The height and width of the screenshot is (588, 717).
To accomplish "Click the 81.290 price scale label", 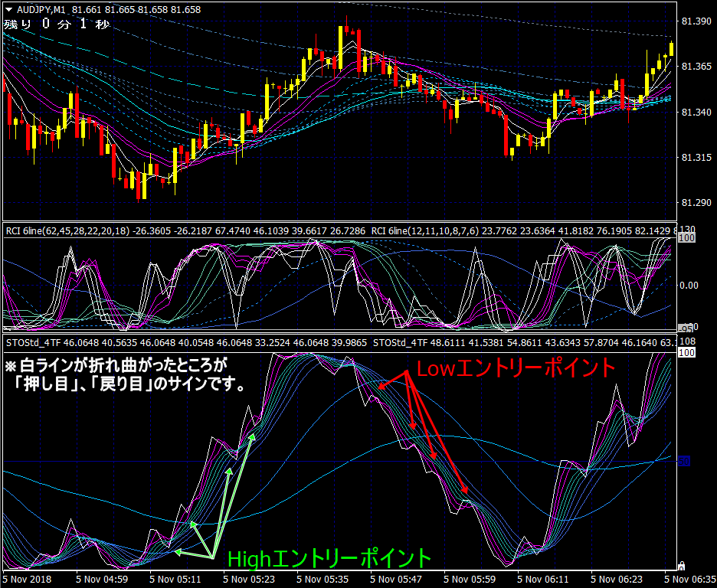I will pos(696,203).
